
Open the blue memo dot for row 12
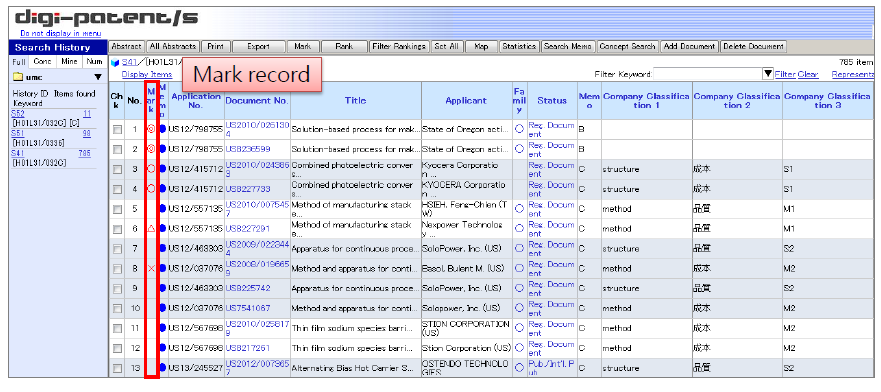tap(163, 348)
